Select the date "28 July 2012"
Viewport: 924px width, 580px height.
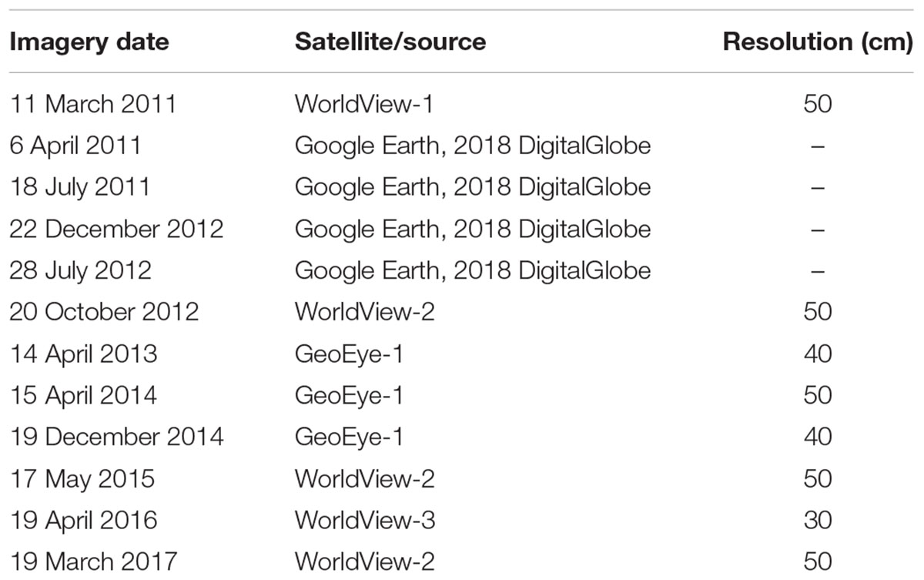(x=80, y=270)
